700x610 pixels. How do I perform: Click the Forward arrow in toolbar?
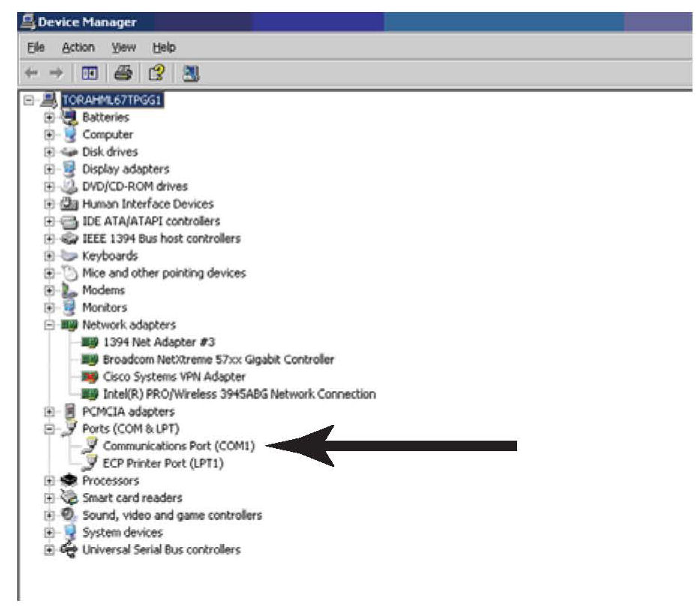(56, 73)
